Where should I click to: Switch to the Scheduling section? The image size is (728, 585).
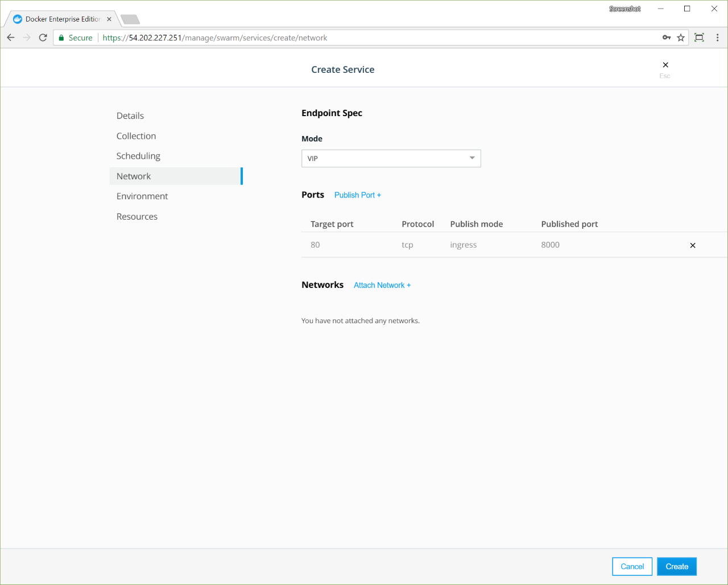pyautogui.click(x=138, y=156)
